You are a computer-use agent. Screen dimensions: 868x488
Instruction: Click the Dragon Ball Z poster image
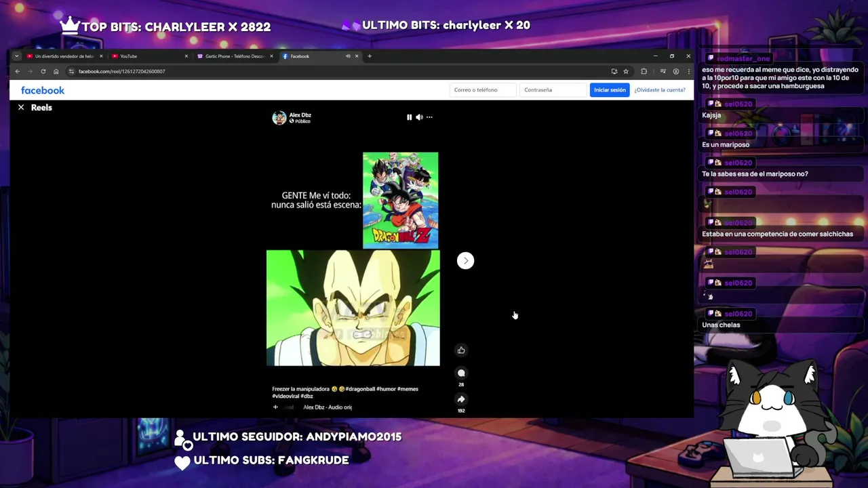click(400, 201)
